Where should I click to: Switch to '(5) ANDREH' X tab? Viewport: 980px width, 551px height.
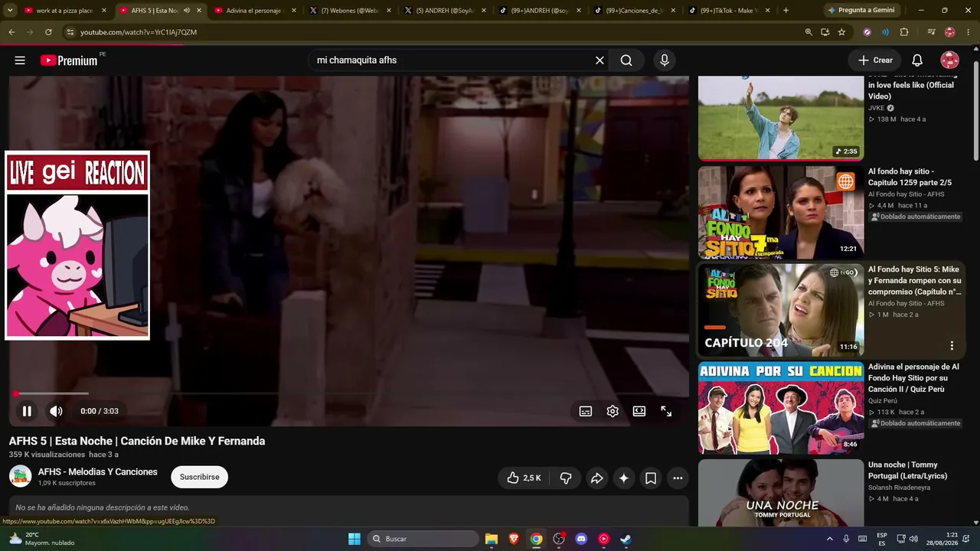coord(446,11)
